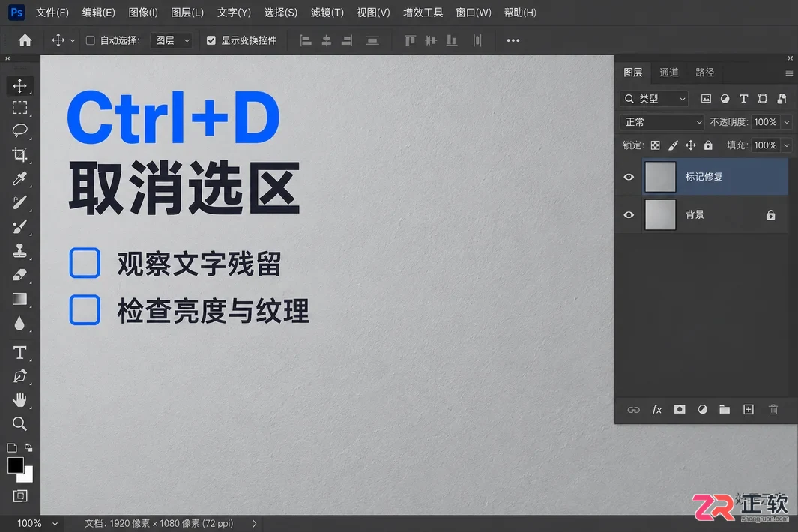Toggle lock position
The width and height of the screenshot is (798, 532).
coord(691,145)
